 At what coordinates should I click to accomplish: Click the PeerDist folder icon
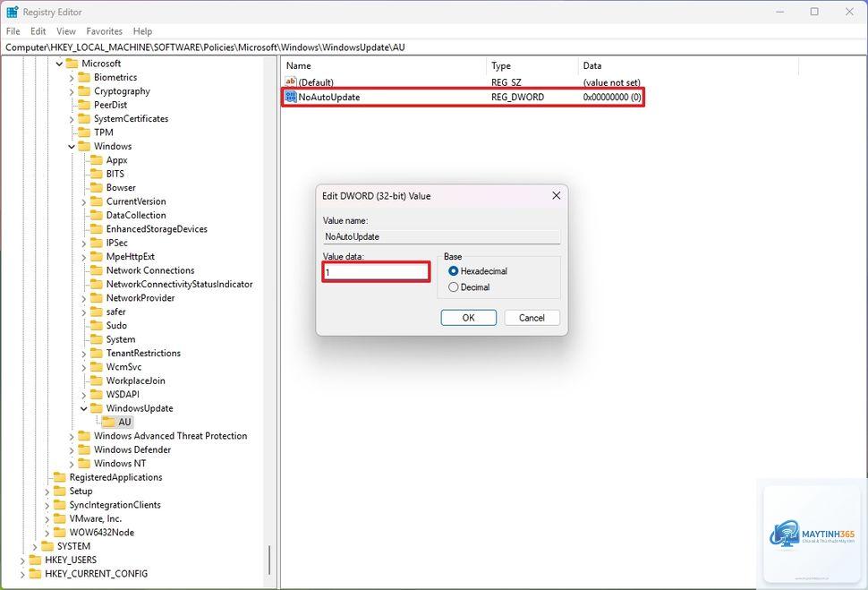[x=85, y=105]
